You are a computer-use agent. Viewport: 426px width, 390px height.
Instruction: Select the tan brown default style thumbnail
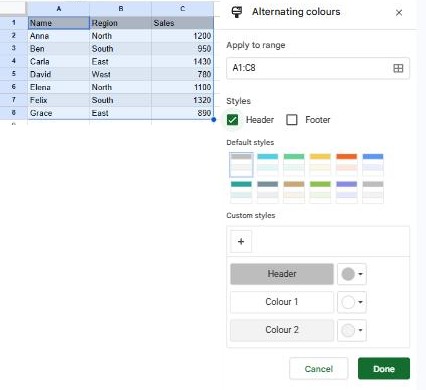tap(294, 192)
